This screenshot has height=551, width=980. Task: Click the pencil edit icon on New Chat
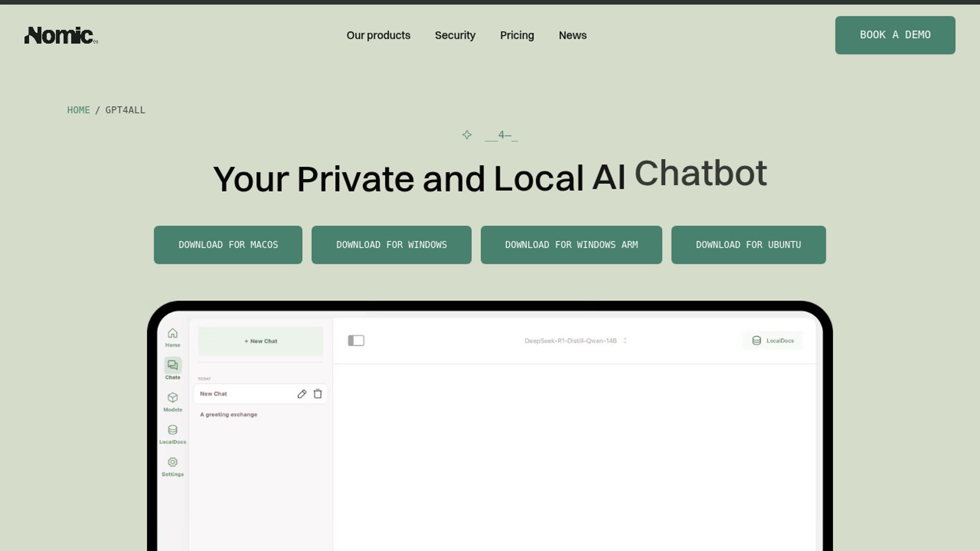coord(302,394)
